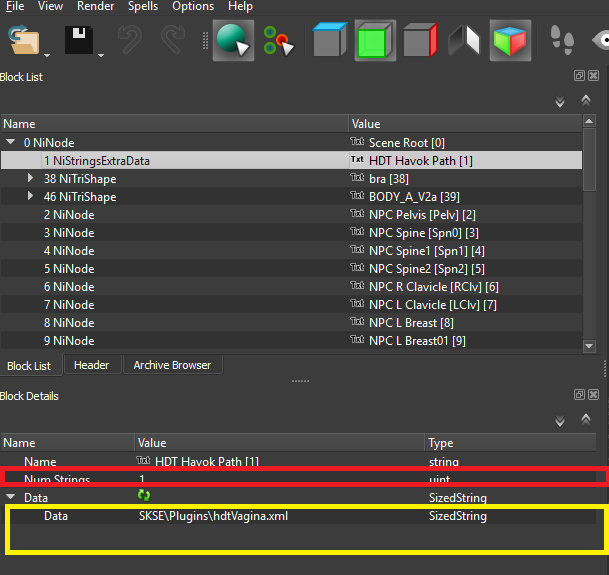
Task: Click the walk view footprints icon
Action: (x=562, y=40)
